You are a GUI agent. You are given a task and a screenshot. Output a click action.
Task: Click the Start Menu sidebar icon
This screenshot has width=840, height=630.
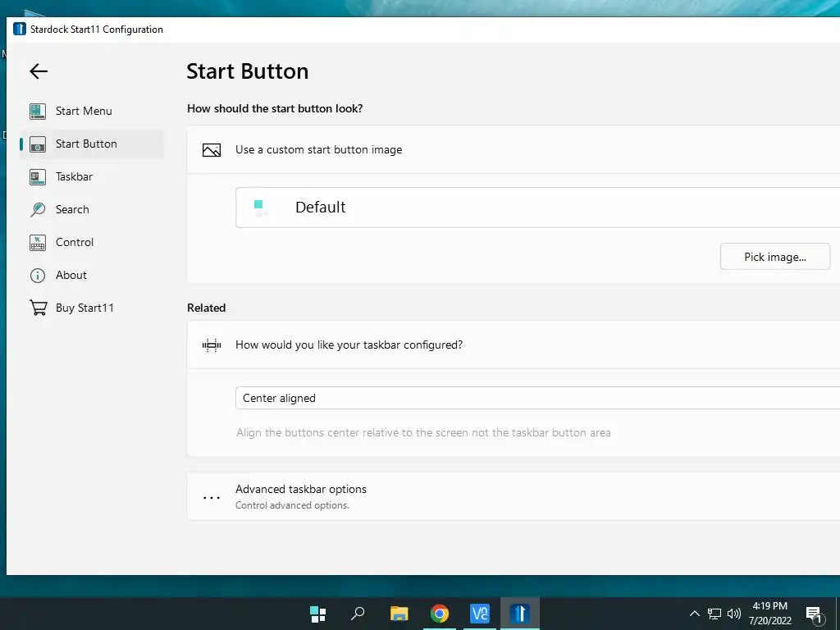click(38, 112)
